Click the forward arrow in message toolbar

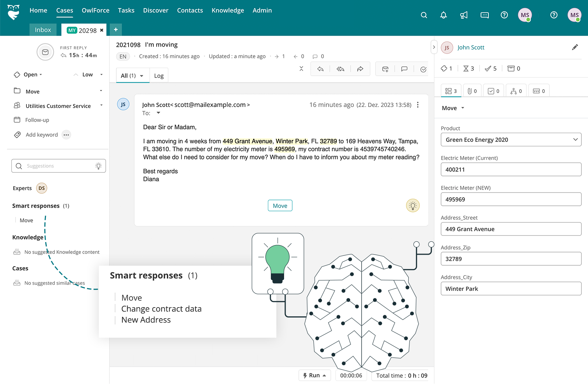(x=360, y=69)
